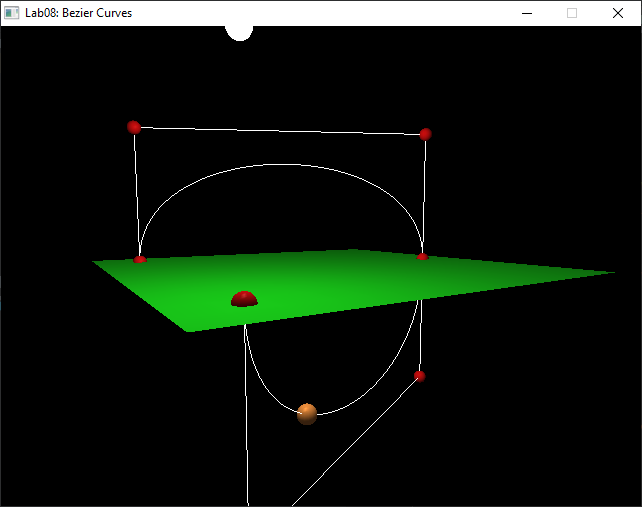Click the "Lab08: Bezier Curves" title text
642x507 pixels.
click(x=78, y=13)
